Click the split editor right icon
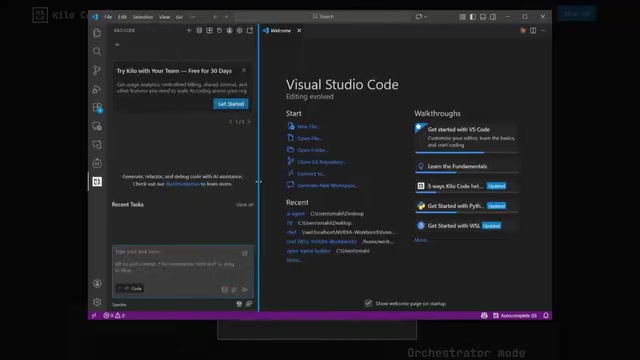The image size is (640, 360). (x=533, y=31)
